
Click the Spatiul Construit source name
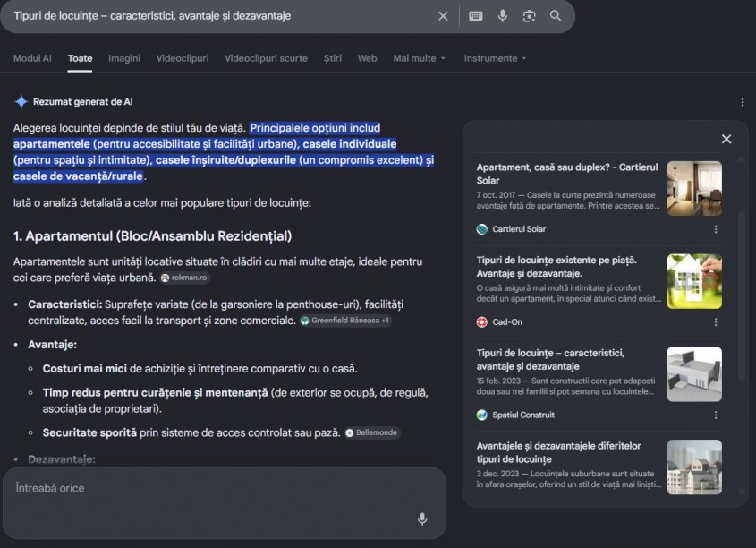[x=523, y=415]
